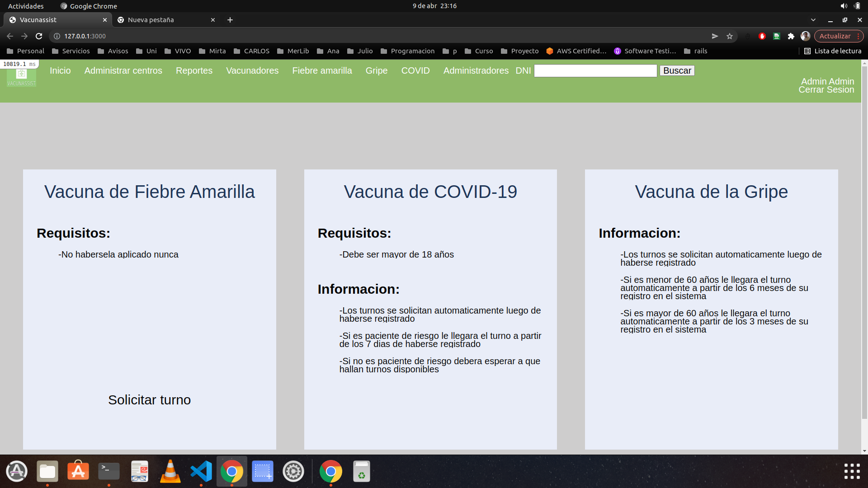Launch VLC from the dock
The height and width of the screenshot is (488, 868).
tap(170, 471)
